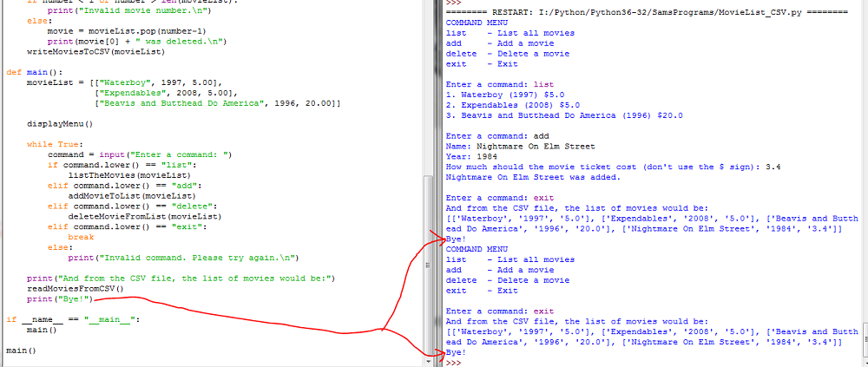Click the last >>> prompt at shell bottom
Screen dimensions: 868x367
[x=453, y=361]
